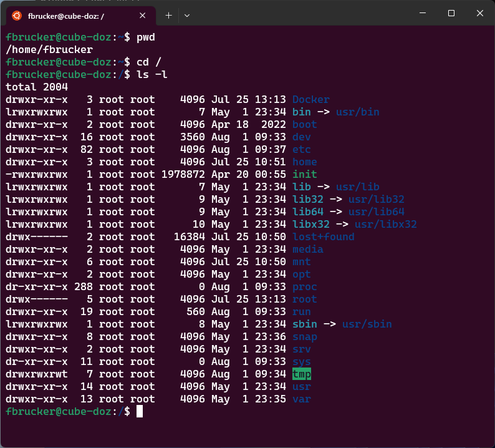The height and width of the screenshot is (448, 495).
Task: Click the opt directory name
Action: click(x=302, y=275)
